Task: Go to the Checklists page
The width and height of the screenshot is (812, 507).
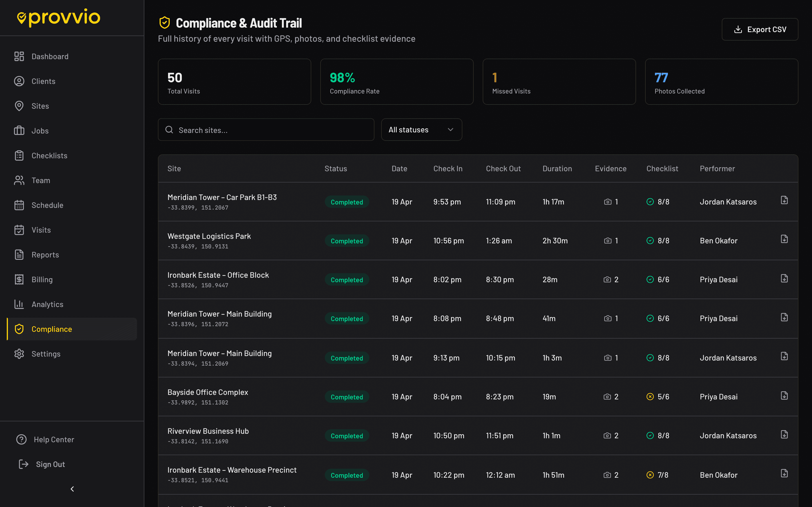Action: [49, 155]
